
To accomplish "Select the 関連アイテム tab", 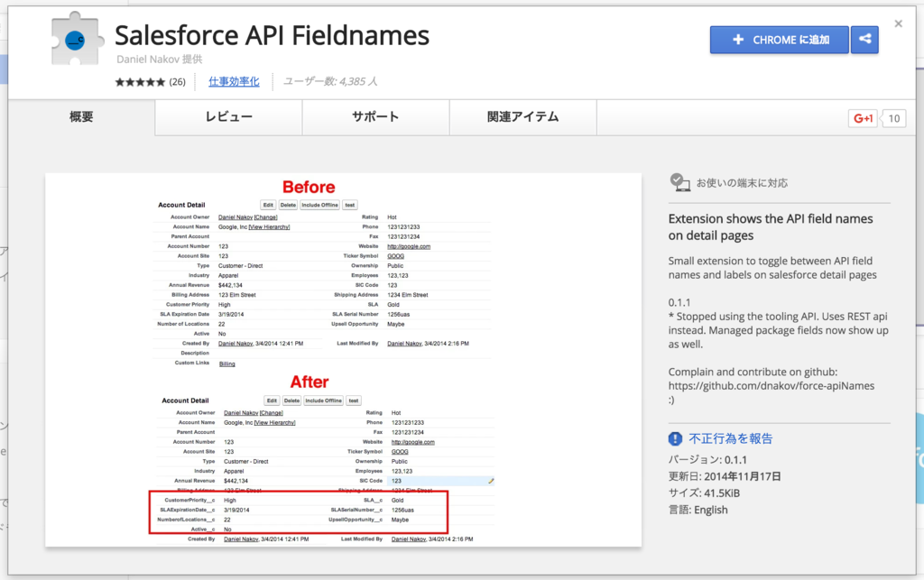I will [x=523, y=117].
